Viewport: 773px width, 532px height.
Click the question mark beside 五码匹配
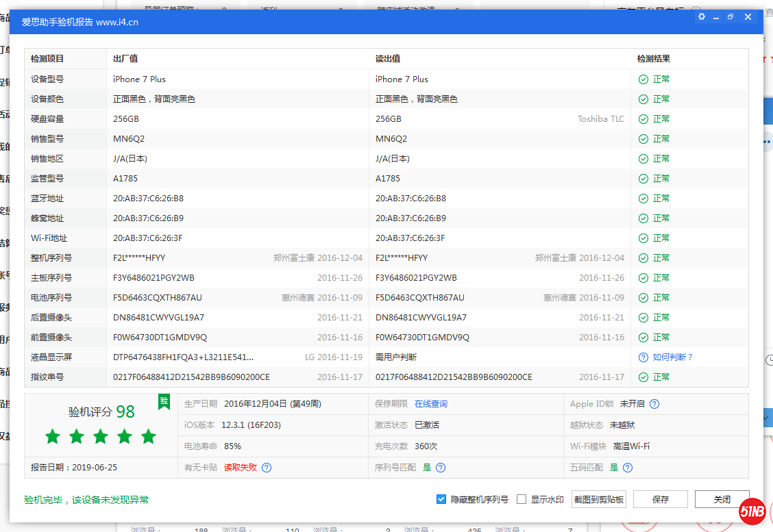[x=628, y=467]
